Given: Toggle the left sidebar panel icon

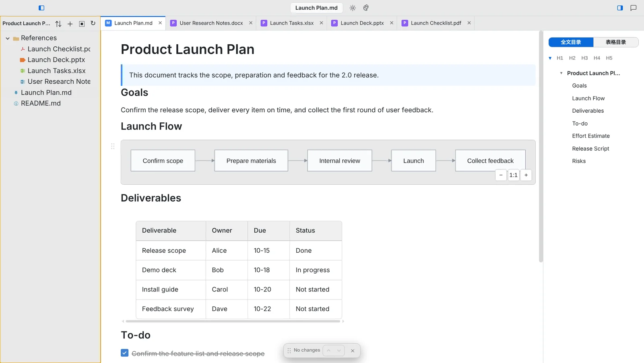Looking at the screenshot, I should [41, 8].
